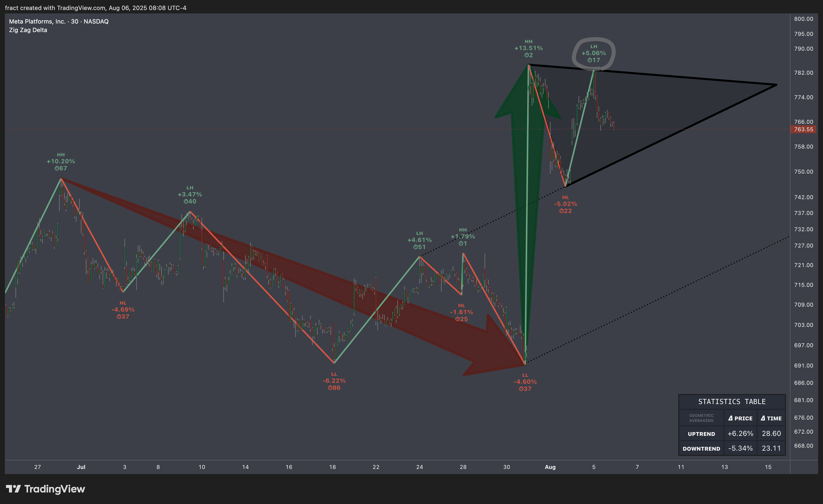Screen dimensions: 823x504
Task: Click the 28.60 uptrend time cell
Action: point(771,434)
